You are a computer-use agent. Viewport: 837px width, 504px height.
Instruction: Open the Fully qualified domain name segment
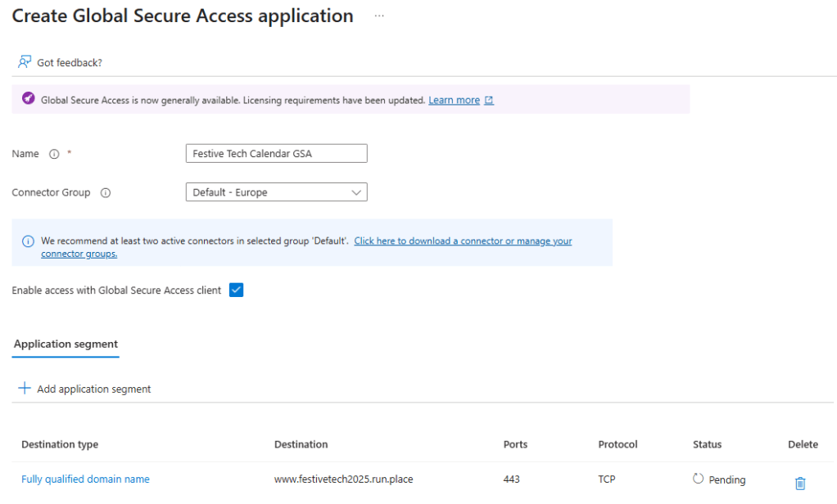(x=85, y=479)
